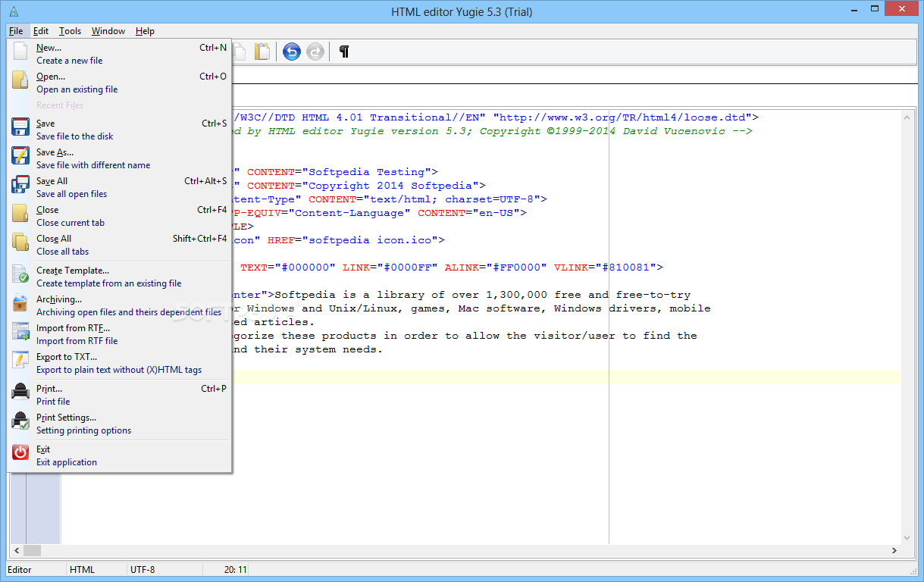924x582 pixels.
Task: Click the horizontal scrollbar left arrow
Action: (16, 551)
